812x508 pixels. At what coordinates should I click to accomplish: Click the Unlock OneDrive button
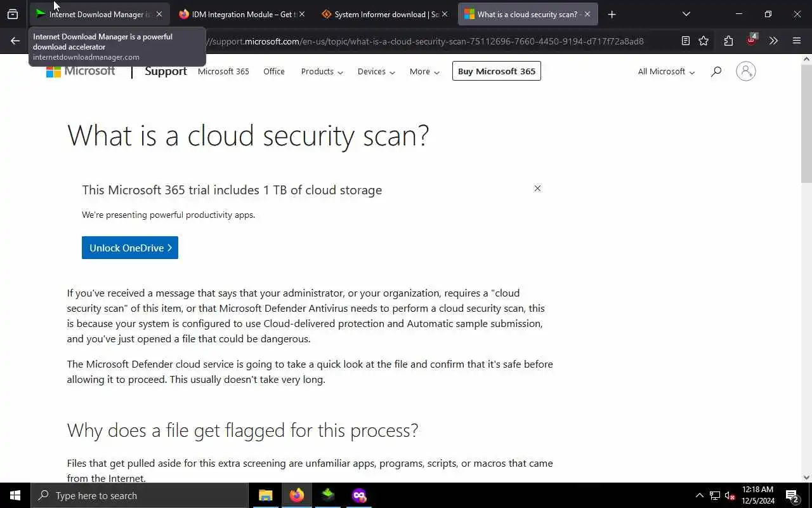(130, 248)
